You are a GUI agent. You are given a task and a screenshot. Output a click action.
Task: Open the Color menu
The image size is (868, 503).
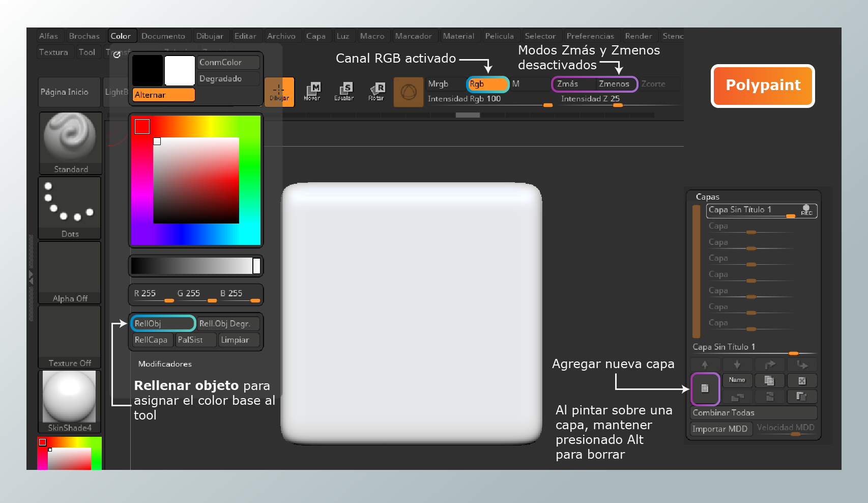[x=122, y=36]
